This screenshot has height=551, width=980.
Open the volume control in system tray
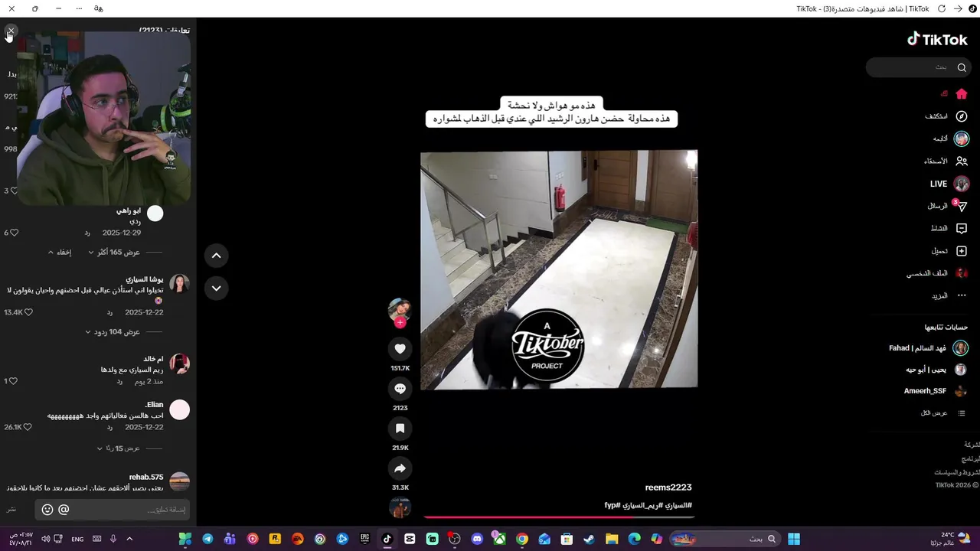(45, 539)
